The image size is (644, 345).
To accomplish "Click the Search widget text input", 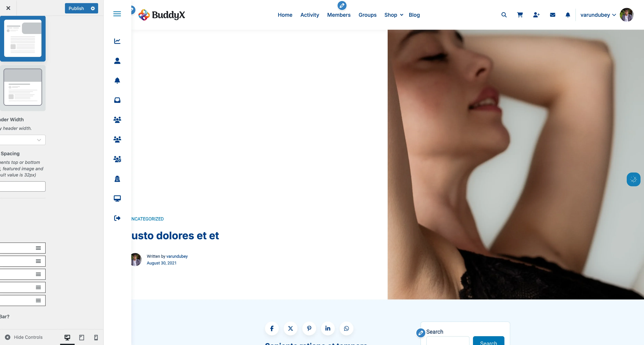I will click(x=448, y=341).
